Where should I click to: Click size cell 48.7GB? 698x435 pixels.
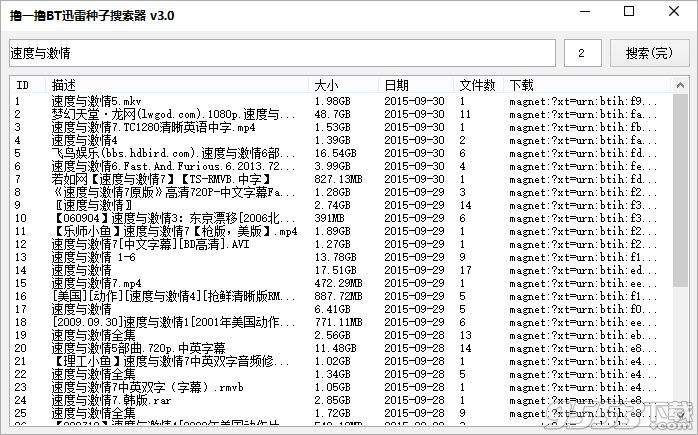[x=333, y=114]
